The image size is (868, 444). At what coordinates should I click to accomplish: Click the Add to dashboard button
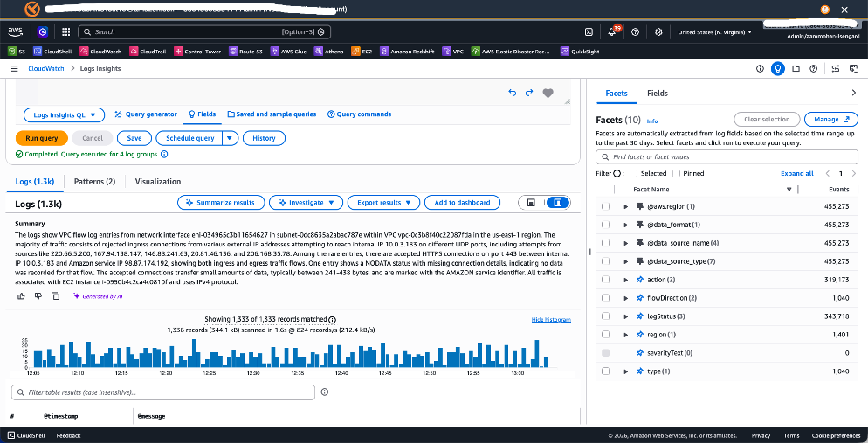tap(462, 203)
